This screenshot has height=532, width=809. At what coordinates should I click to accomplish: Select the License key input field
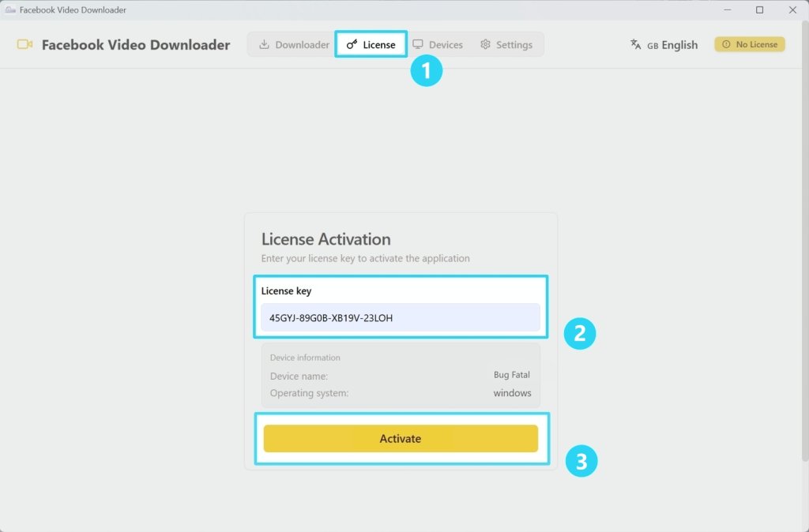tap(401, 317)
